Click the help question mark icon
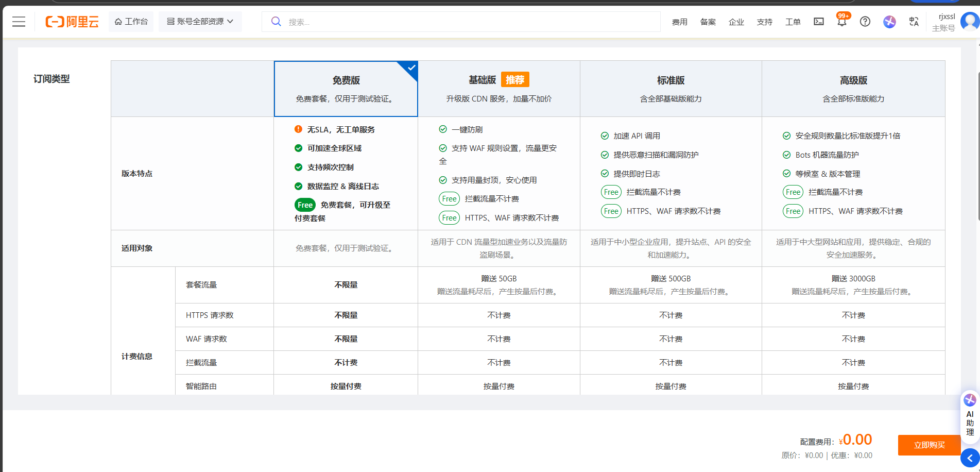The image size is (980, 472). (x=865, y=22)
